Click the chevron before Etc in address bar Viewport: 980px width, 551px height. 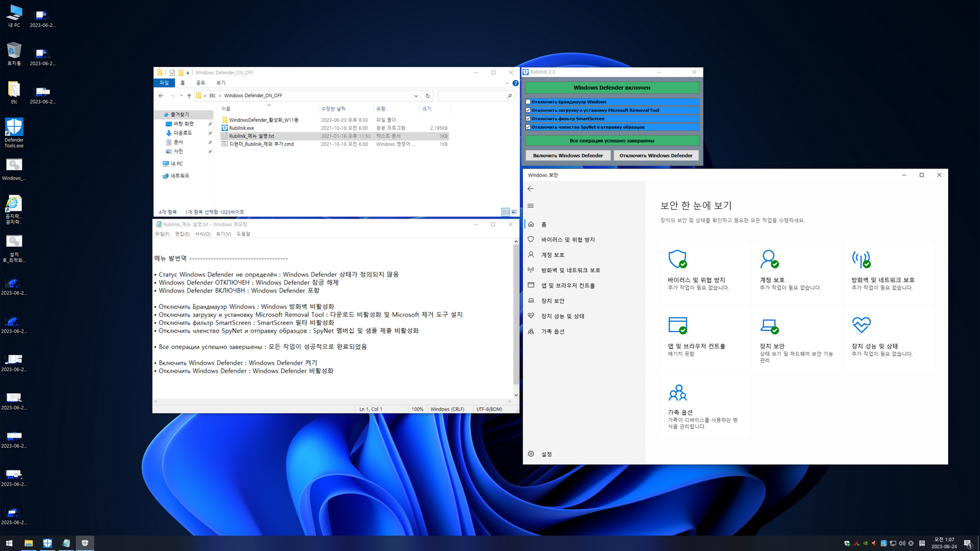click(x=205, y=95)
